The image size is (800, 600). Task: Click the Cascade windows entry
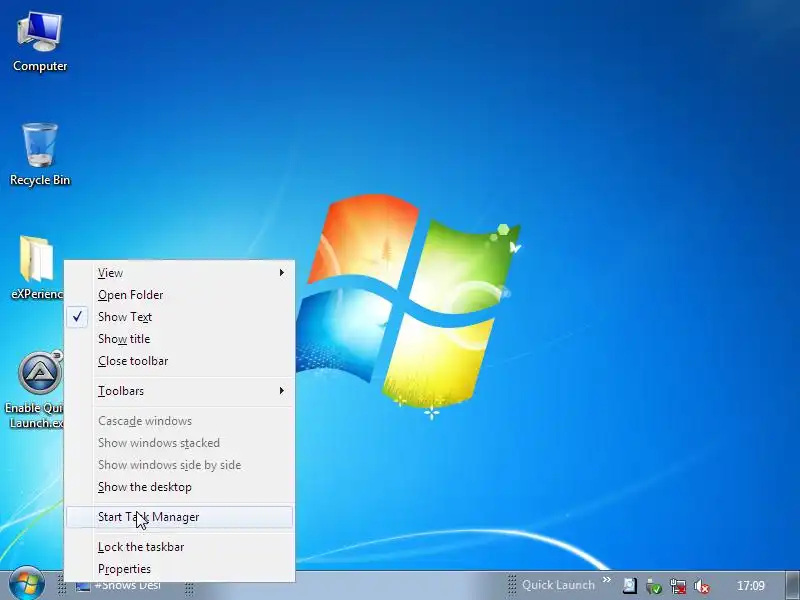pyautogui.click(x=180, y=421)
